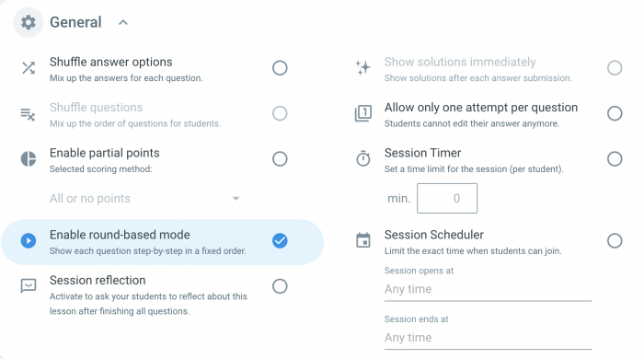Disable the round-based mode checkmark
This screenshot has width=644, height=359.
click(x=280, y=240)
